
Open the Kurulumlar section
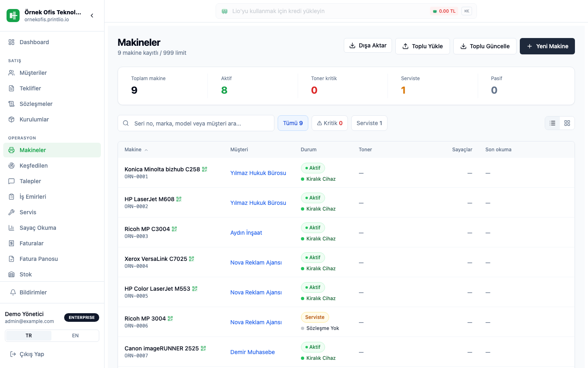pyautogui.click(x=52, y=119)
